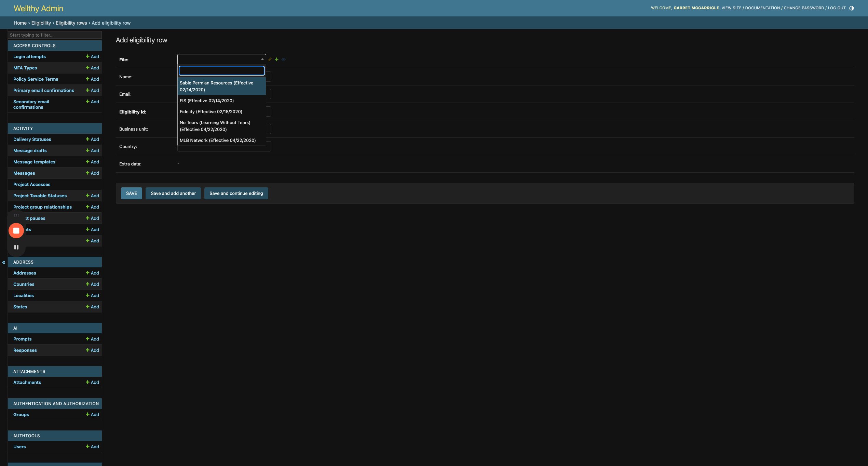Image resolution: width=868 pixels, height=466 pixels.
Task: Click the Wellthy Admin title
Action: tap(38, 8)
